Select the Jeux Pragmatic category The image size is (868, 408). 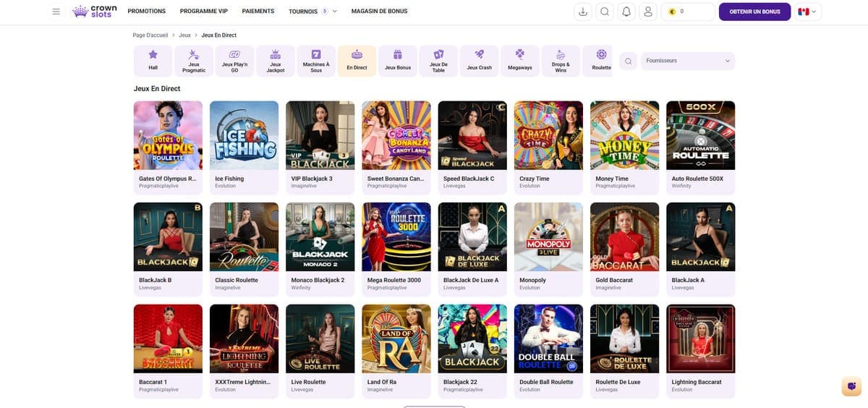pos(194,61)
